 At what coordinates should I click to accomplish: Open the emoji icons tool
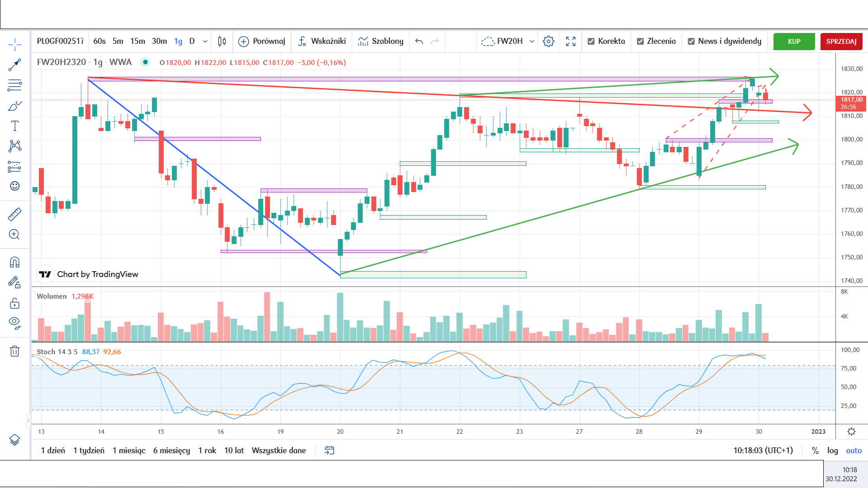(x=15, y=186)
